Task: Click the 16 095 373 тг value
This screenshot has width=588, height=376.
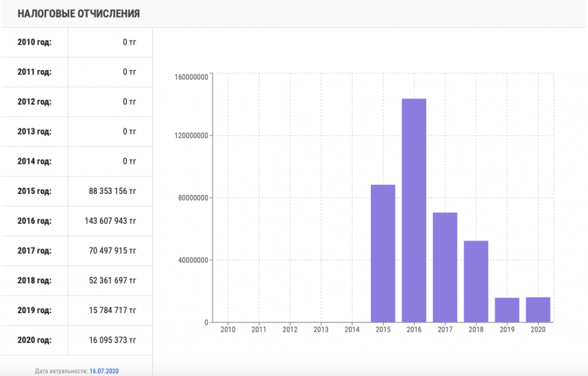Action: [112, 340]
